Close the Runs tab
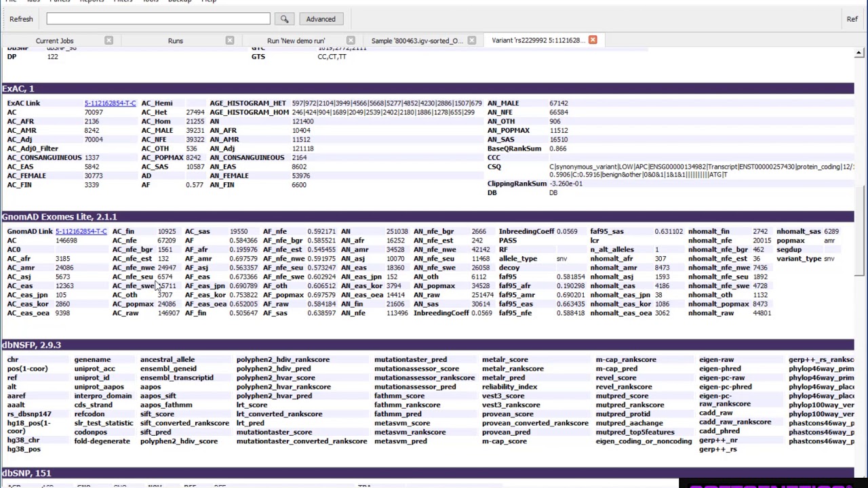Viewport: 868px width, 488px height. point(230,41)
